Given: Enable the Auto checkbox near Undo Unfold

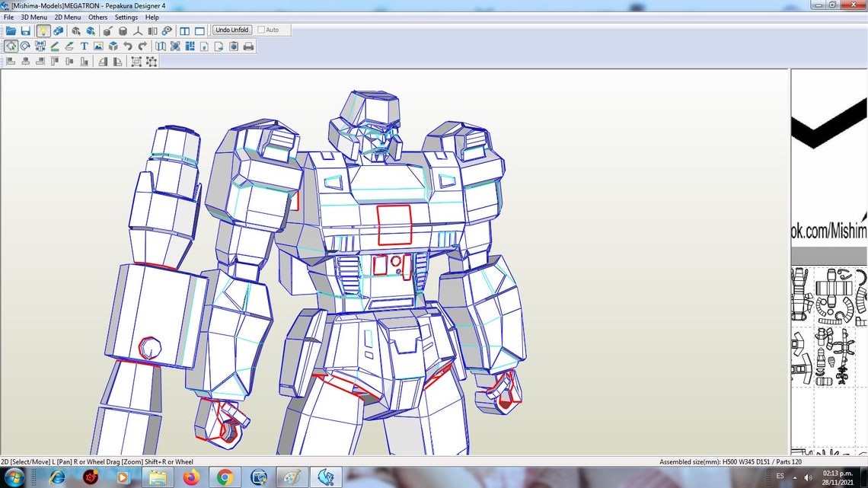Looking at the screenshot, I should pos(261,30).
